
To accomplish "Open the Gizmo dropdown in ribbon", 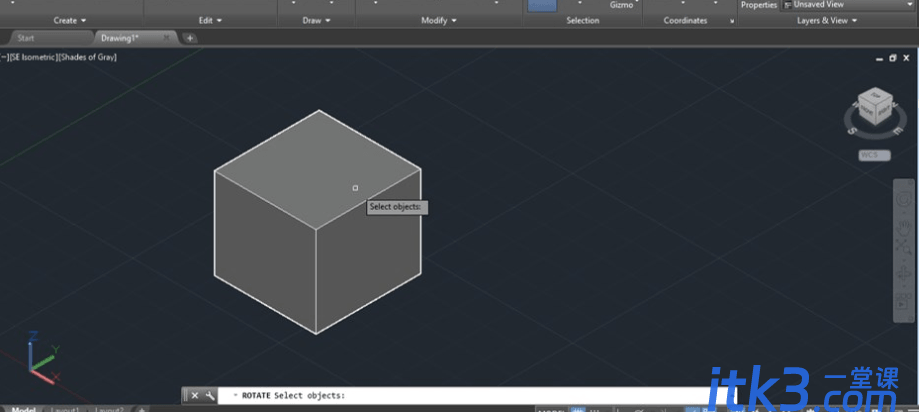I will [621, 5].
